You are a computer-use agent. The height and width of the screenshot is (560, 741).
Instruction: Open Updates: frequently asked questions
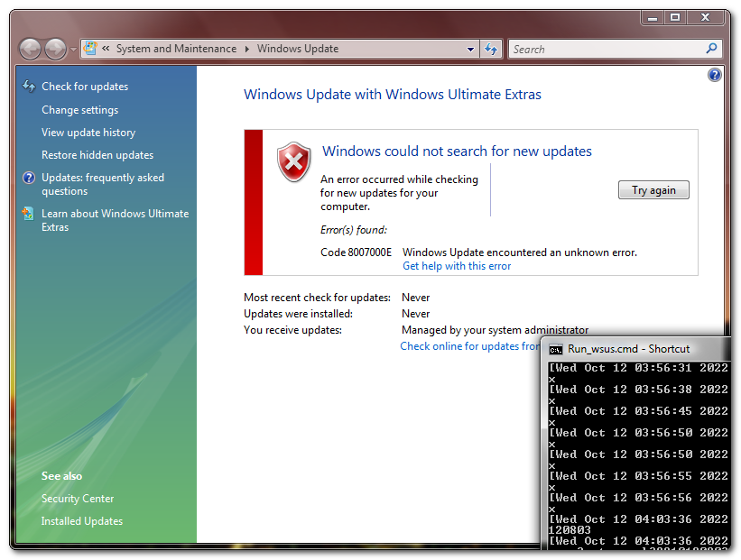pyautogui.click(x=103, y=184)
